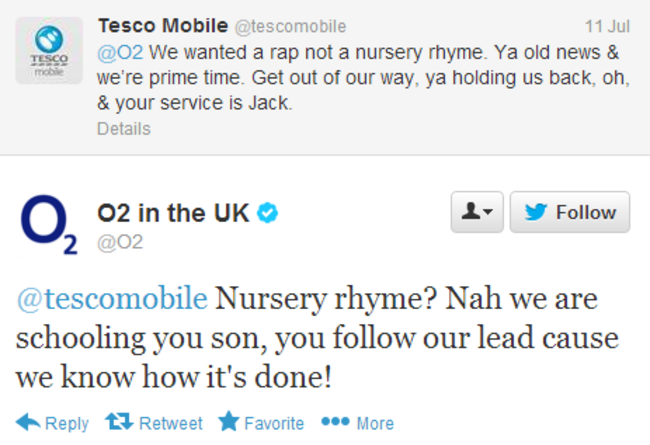Click the Tesco Mobile display name

click(163, 26)
